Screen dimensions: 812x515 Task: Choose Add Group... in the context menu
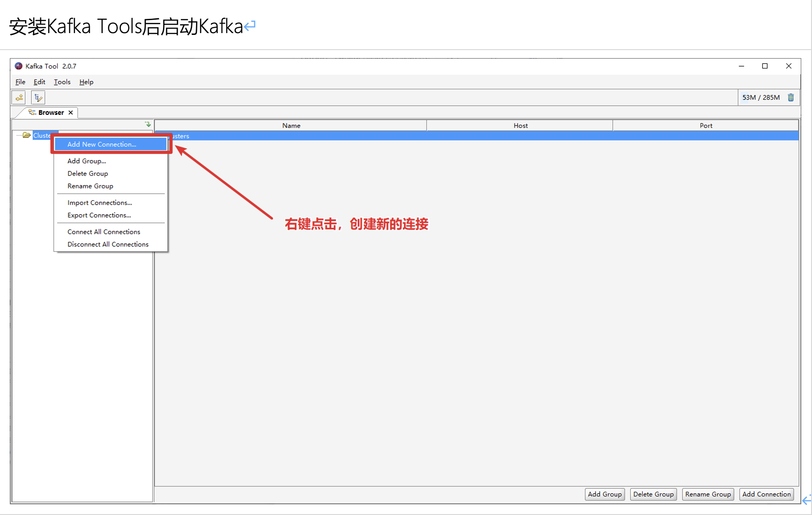tap(87, 161)
